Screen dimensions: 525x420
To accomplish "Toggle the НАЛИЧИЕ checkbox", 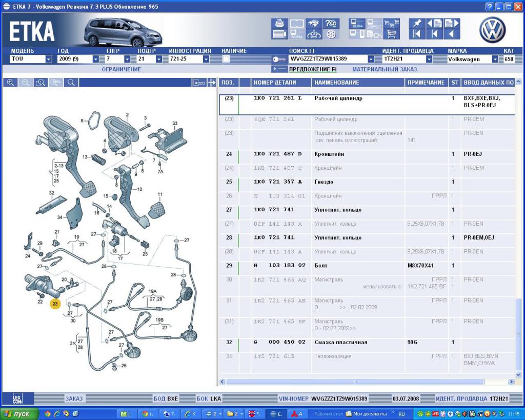I will click(226, 59).
